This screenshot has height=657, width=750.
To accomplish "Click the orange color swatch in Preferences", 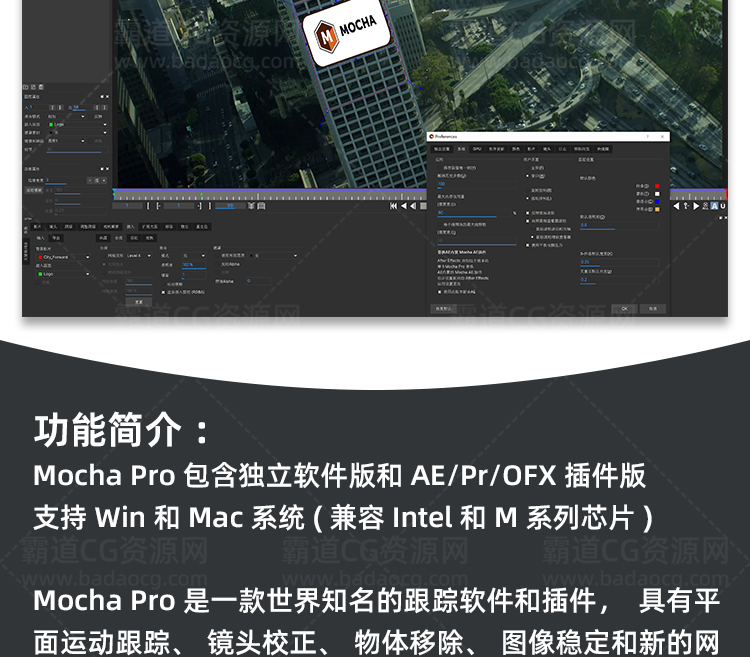I will [x=657, y=209].
